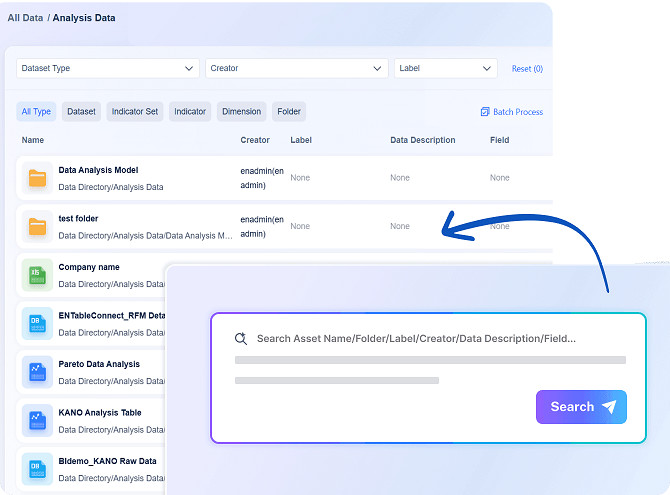This screenshot has width=670, height=495.
Task: Click the ENTableConnect_RFM database icon
Action: coord(38,323)
